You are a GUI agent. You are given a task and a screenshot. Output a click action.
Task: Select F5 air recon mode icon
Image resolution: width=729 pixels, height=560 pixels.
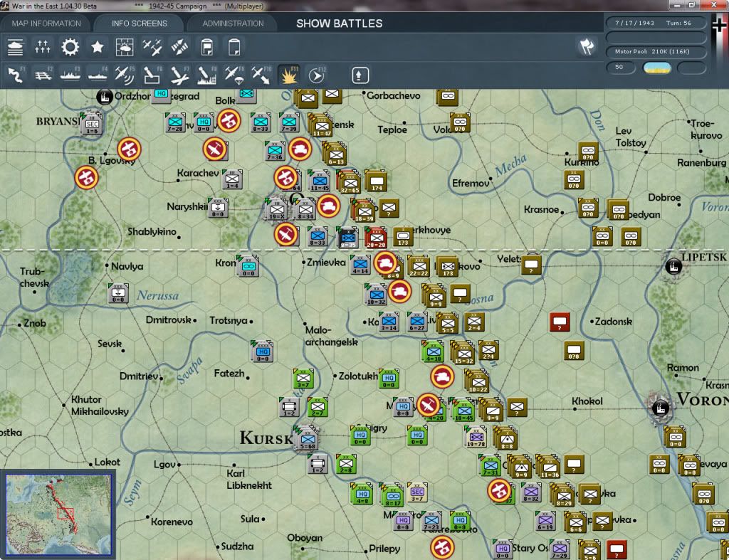[x=125, y=75]
